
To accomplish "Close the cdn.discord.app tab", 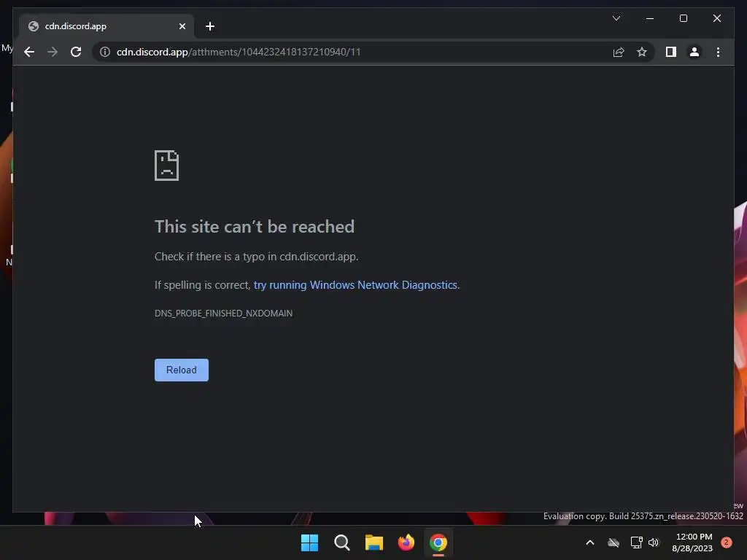I will tap(182, 26).
